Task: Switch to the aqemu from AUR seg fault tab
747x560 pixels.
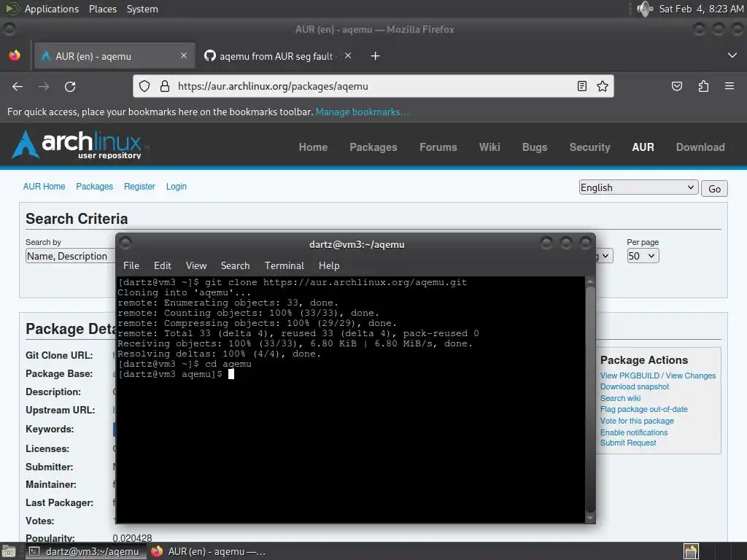Action: pyautogui.click(x=276, y=56)
